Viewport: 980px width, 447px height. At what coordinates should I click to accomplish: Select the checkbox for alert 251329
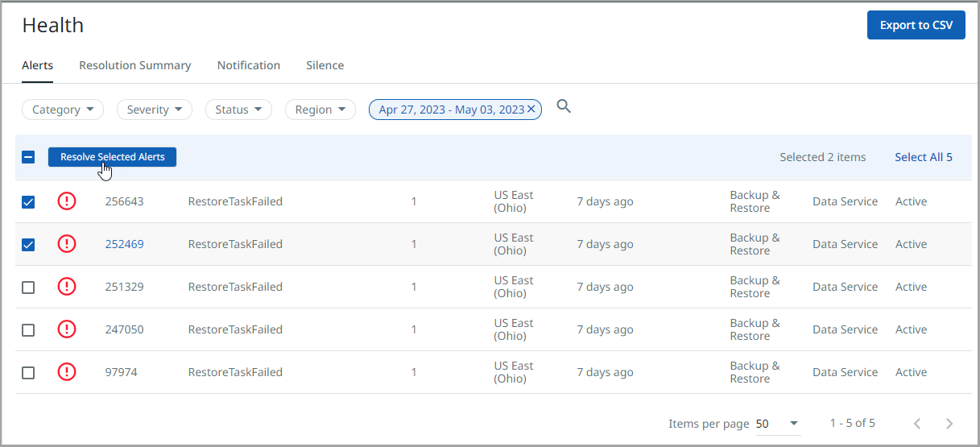pyautogui.click(x=28, y=288)
